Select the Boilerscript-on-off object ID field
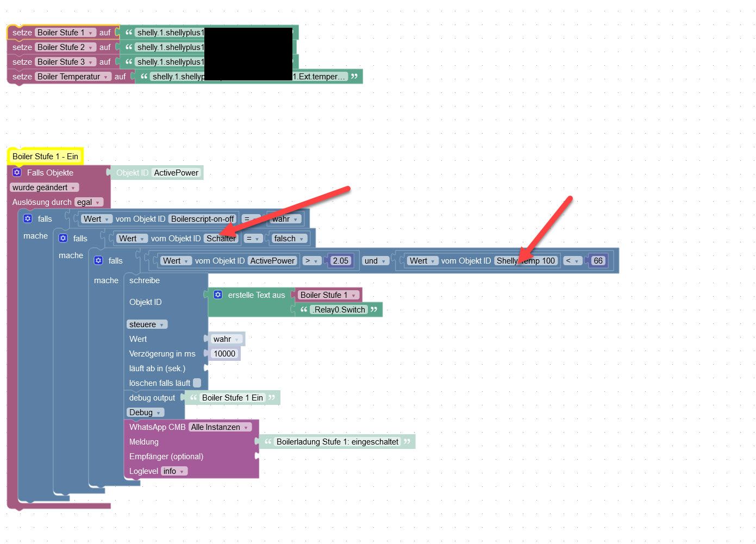The image size is (756, 544). click(203, 219)
